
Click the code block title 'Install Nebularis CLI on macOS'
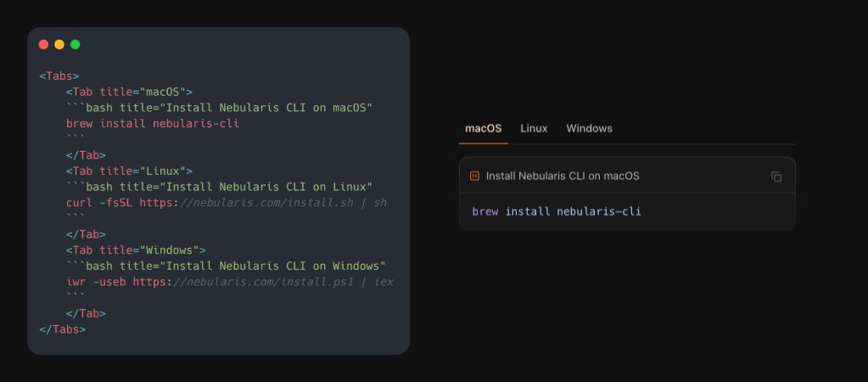pos(563,176)
